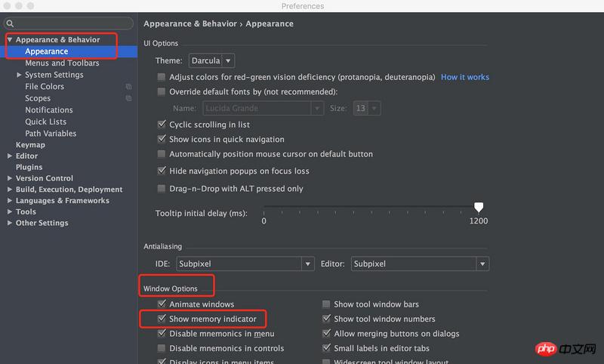The width and height of the screenshot is (604, 364).
Task: Select Menus and Toolbars in the sidebar
Action: click(62, 63)
